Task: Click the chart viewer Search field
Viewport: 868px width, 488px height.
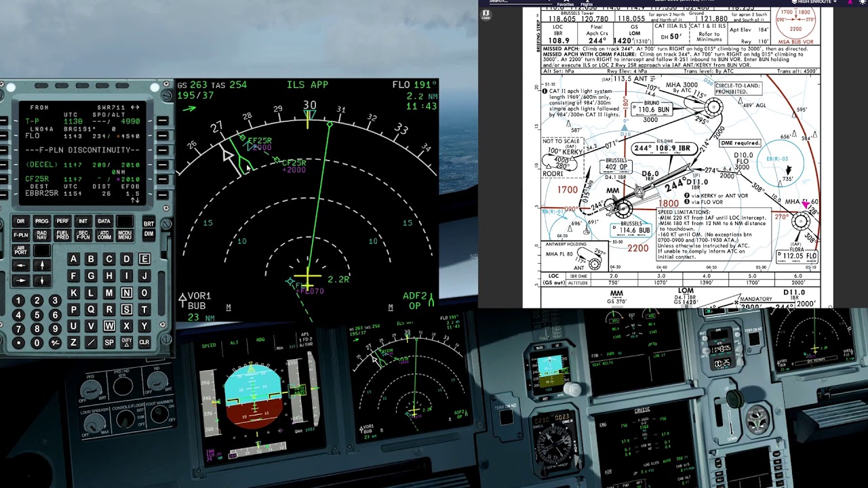Action: (x=519, y=1)
